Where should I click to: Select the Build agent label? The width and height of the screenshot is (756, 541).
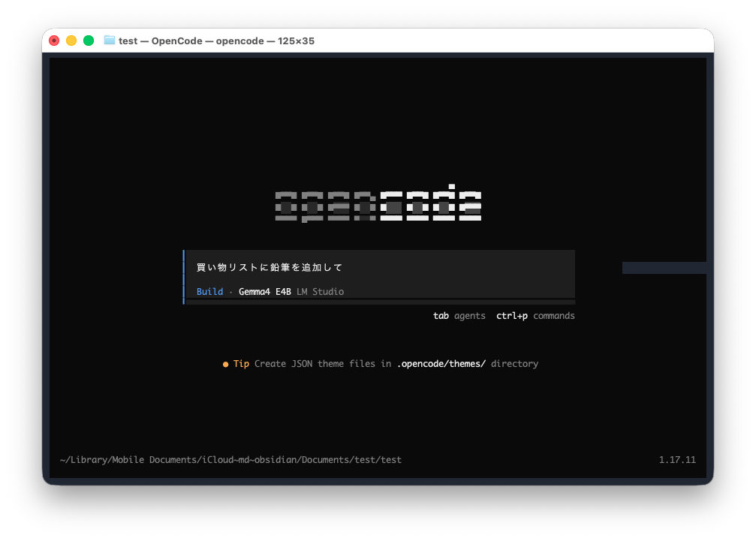point(209,291)
